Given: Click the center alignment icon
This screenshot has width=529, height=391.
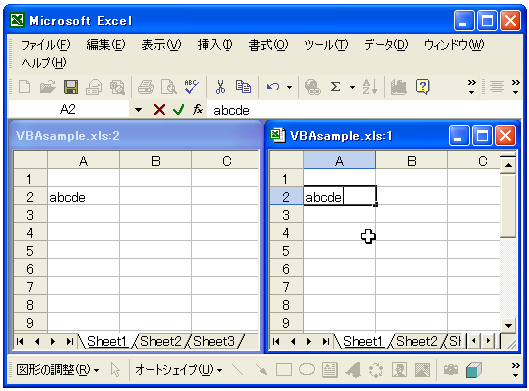Looking at the screenshot, I should pyautogui.click(x=497, y=87).
